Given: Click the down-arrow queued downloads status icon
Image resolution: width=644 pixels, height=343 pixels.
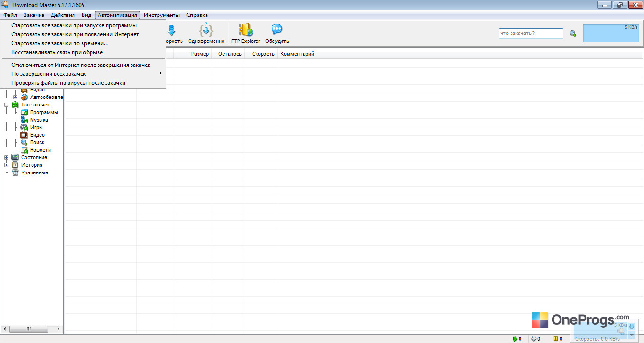Looking at the screenshot, I should (534, 339).
